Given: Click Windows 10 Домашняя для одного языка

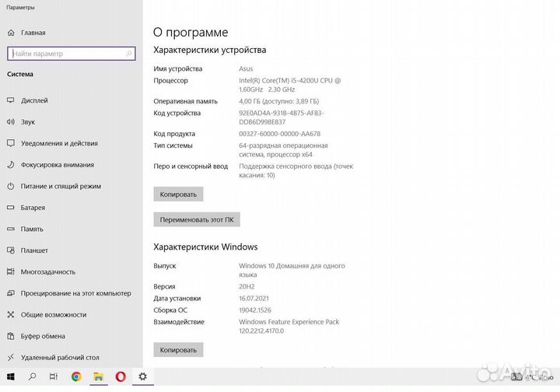Looking at the screenshot, I should (x=292, y=270).
